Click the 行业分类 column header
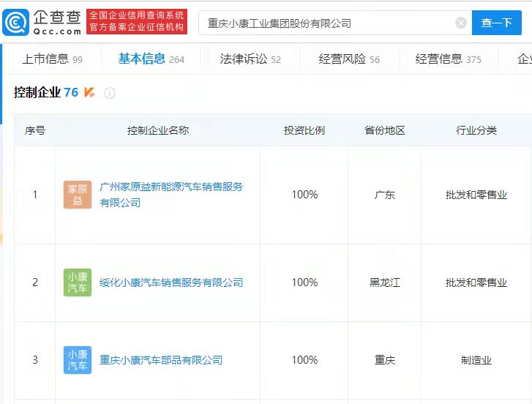Image resolution: width=532 pixels, height=404 pixels. tap(476, 130)
